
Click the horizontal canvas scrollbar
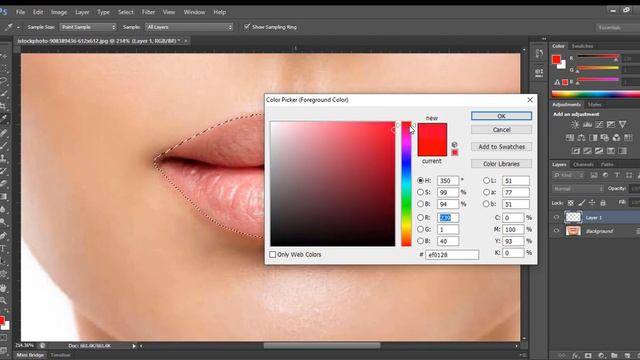322,346
